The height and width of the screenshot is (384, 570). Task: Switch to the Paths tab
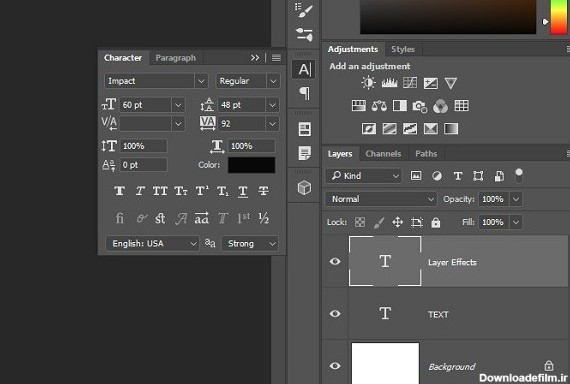point(426,154)
